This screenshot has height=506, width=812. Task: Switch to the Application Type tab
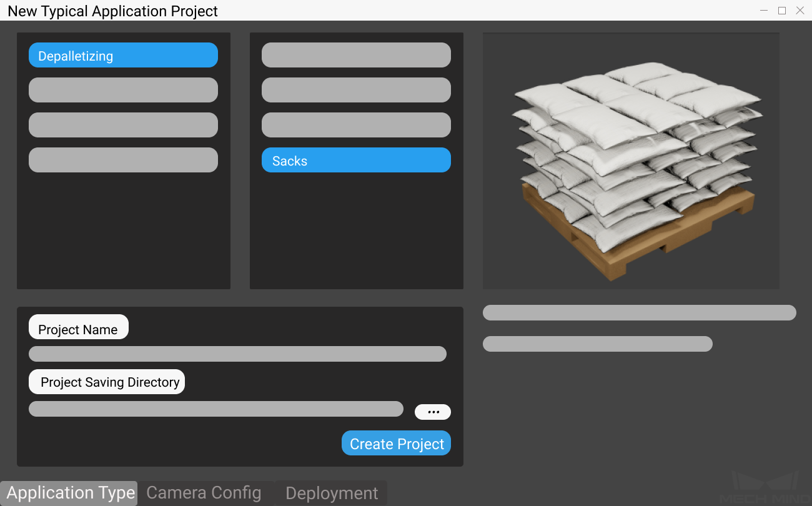[69, 493]
